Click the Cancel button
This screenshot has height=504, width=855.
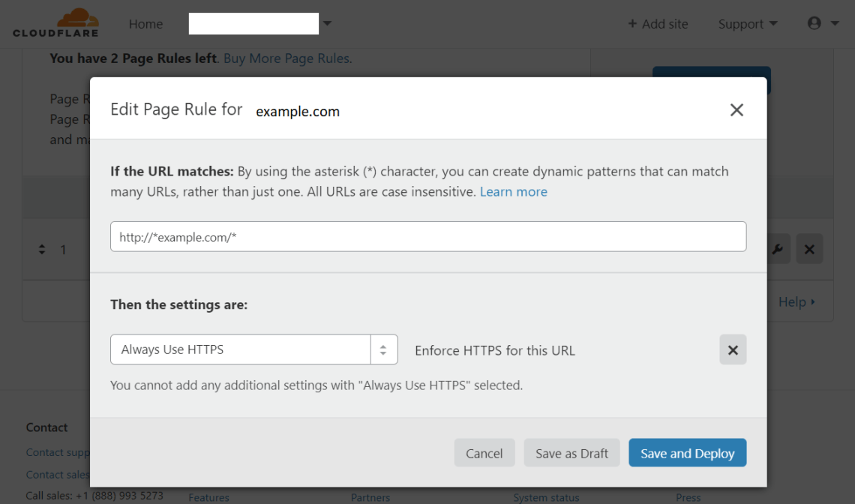pyautogui.click(x=484, y=453)
